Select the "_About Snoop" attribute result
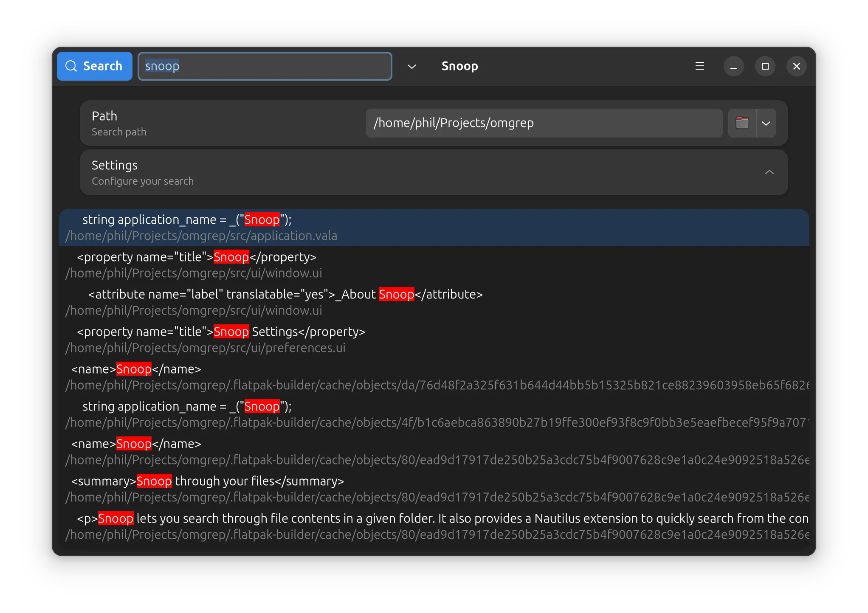The height and width of the screenshot is (613, 868). (x=434, y=302)
